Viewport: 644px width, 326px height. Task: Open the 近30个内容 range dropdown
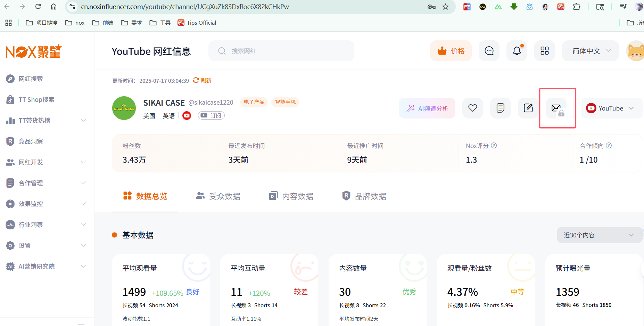click(598, 235)
